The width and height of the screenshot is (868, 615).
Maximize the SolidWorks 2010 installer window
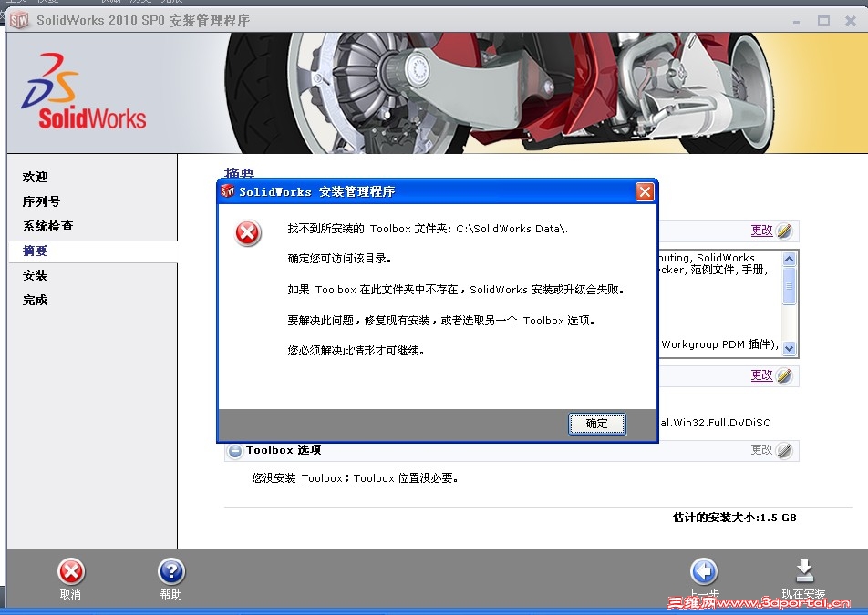(x=823, y=21)
